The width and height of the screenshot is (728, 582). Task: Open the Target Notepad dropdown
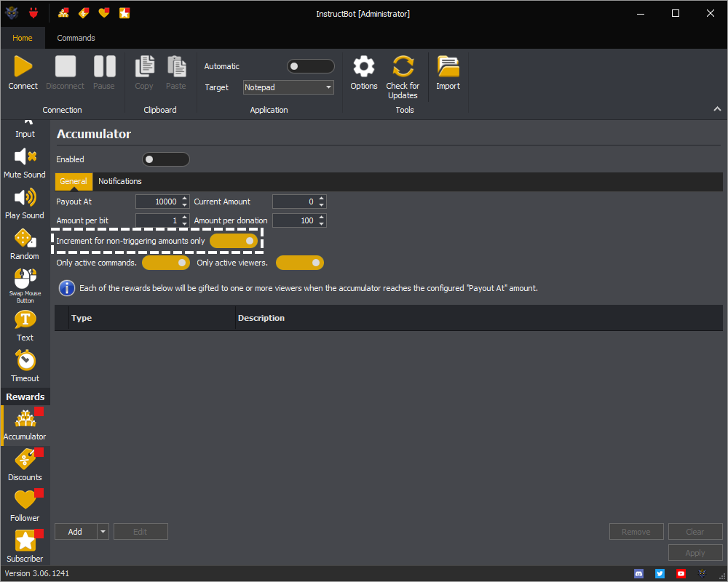[288, 87]
